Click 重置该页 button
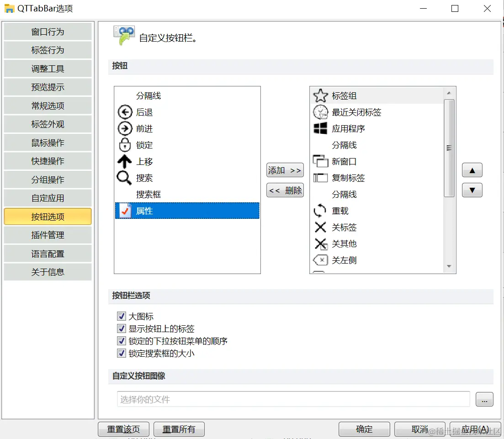Viewport: 504px width, 439px height. [x=123, y=429]
